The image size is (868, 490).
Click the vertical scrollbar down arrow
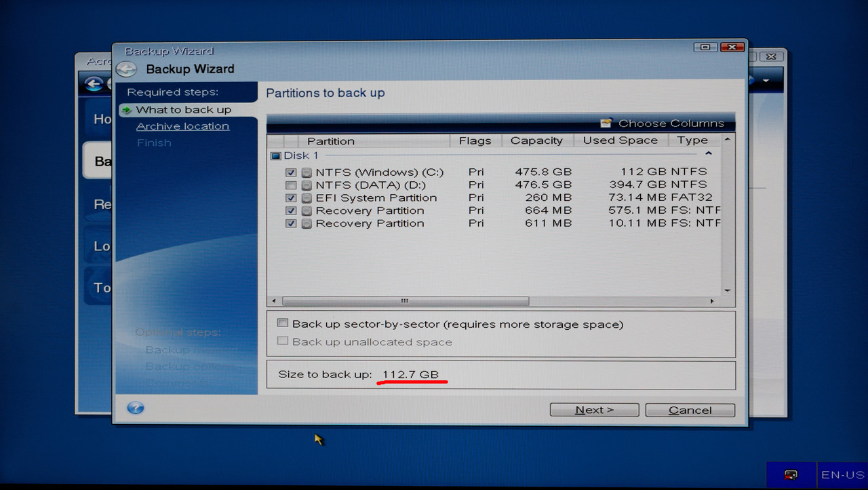pos(728,290)
